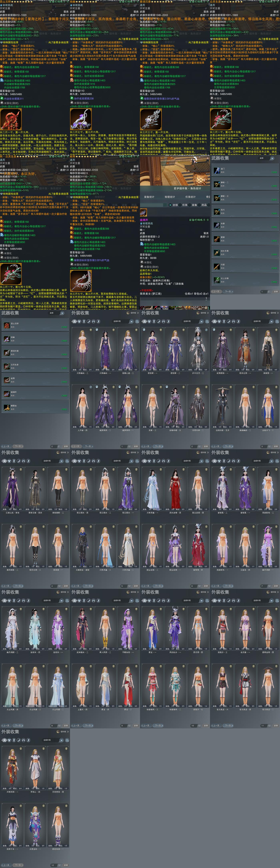Select 逾潮声 icon in weapon collection list
The width and height of the screenshot is (280, 868).
click(6, 394)
